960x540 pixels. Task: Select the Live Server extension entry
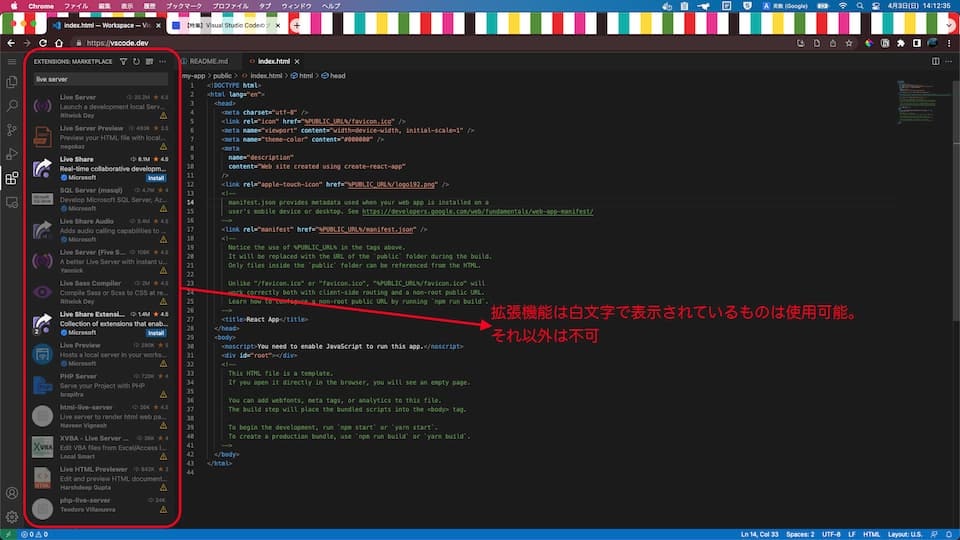click(x=100, y=106)
